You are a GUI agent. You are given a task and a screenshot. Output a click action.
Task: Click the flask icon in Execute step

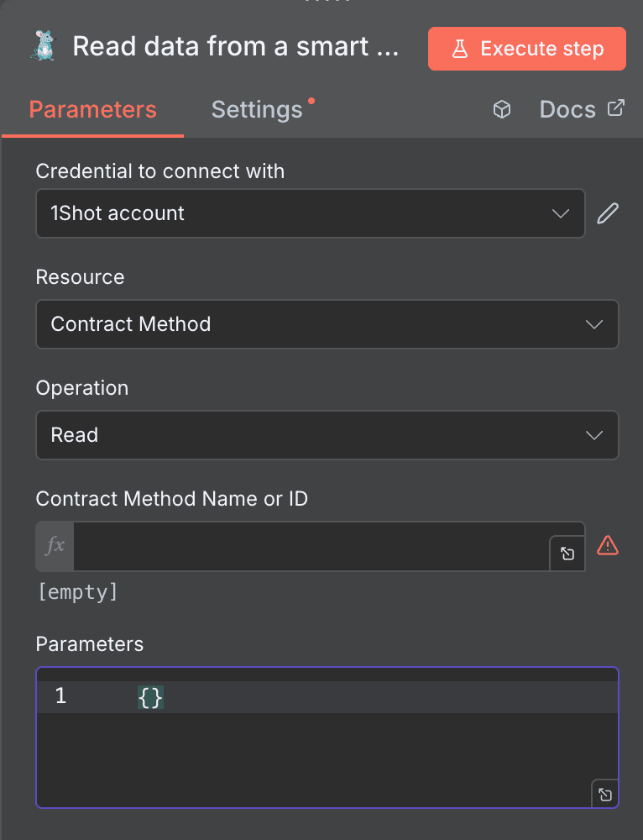pyautogui.click(x=460, y=49)
